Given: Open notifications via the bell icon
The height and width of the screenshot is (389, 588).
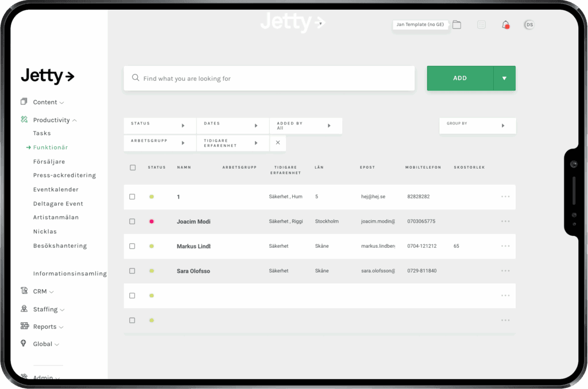Looking at the screenshot, I should pyautogui.click(x=504, y=25).
